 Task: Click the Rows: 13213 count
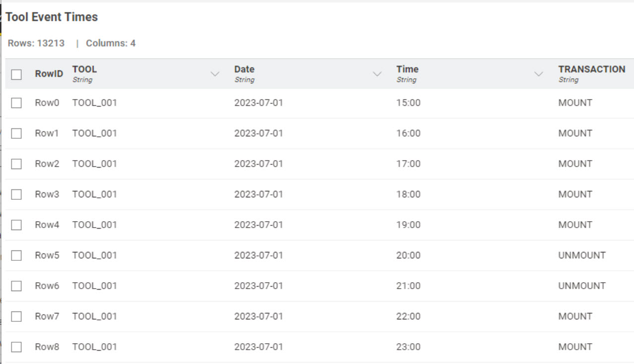coord(36,43)
